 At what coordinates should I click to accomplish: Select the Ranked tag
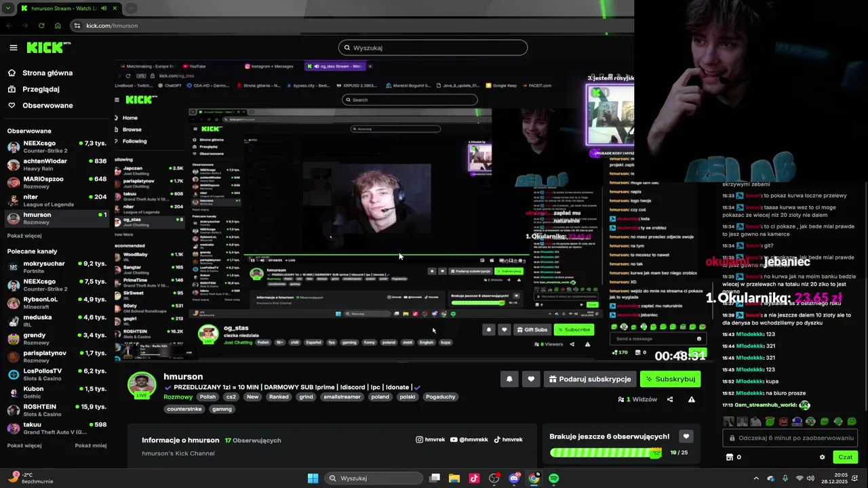coord(279,396)
